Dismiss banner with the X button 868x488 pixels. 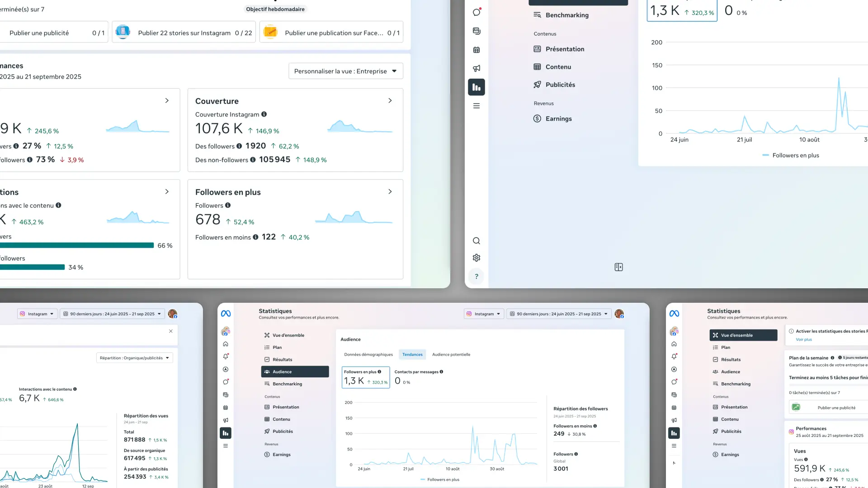[170, 331]
